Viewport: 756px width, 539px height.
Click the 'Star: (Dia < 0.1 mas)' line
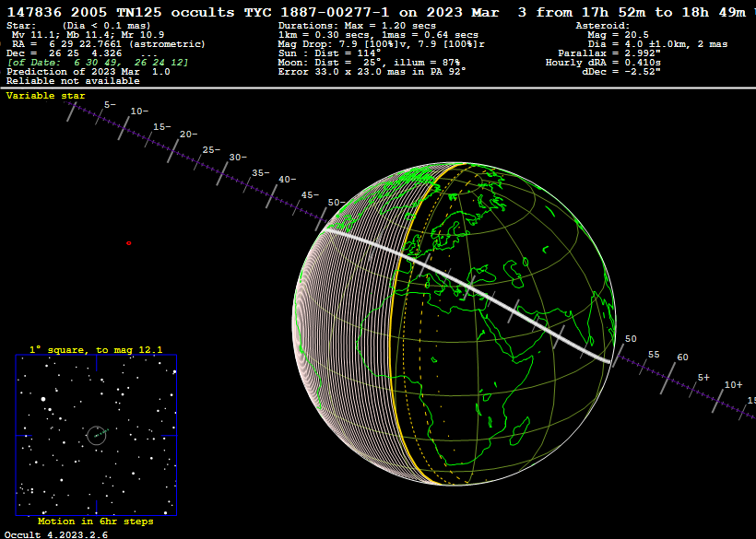(x=78, y=26)
